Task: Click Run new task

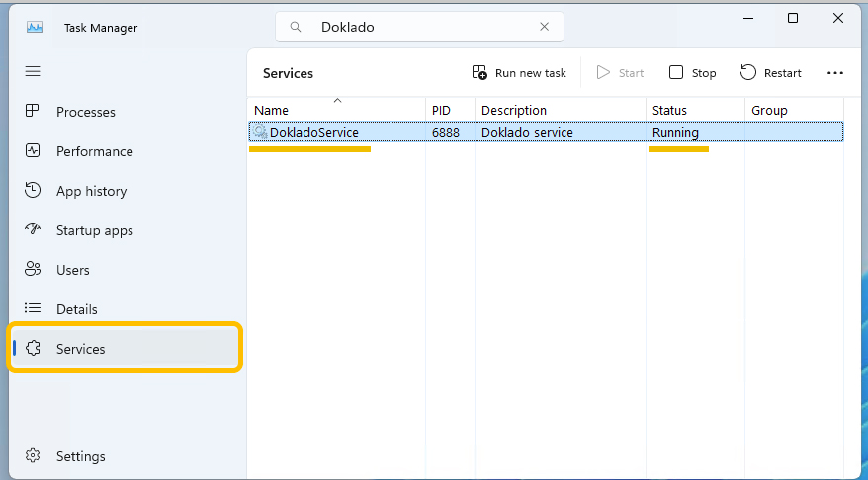Action: click(519, 72)
